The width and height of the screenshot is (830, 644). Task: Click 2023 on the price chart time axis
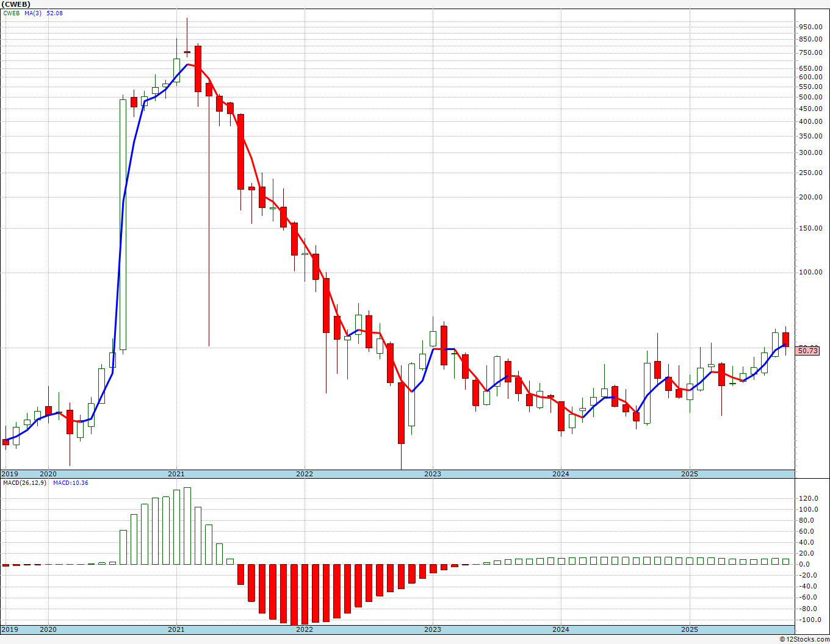click(x=432, y=474)
